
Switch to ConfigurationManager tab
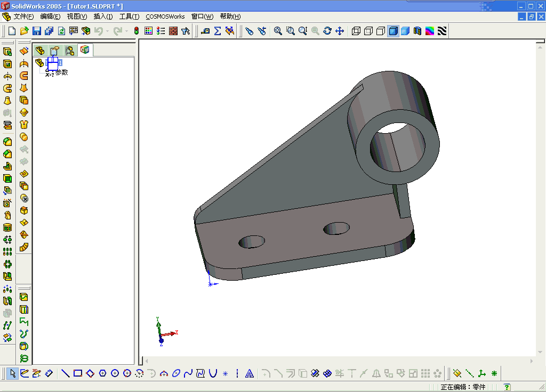click(x=70, y=51)
